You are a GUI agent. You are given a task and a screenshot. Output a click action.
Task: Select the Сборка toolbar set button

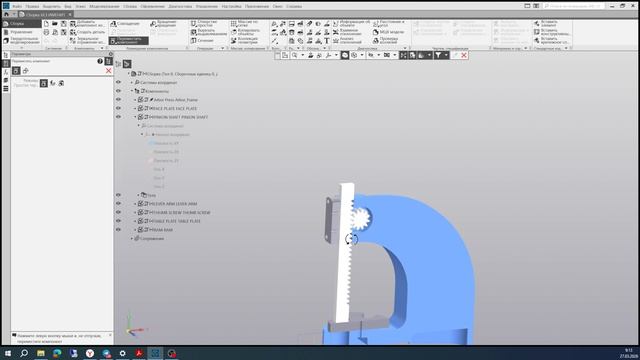pyautogui.click(x=22, y=24)
